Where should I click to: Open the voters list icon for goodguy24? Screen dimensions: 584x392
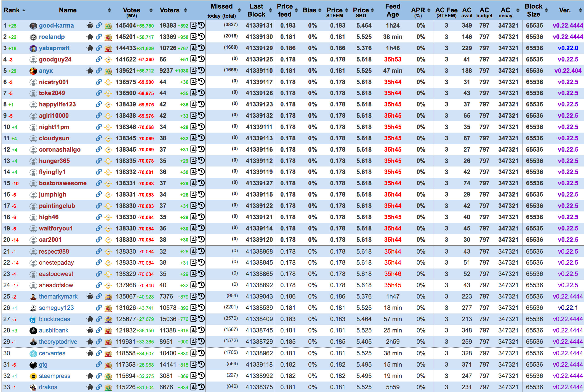(x=194, y=59)
